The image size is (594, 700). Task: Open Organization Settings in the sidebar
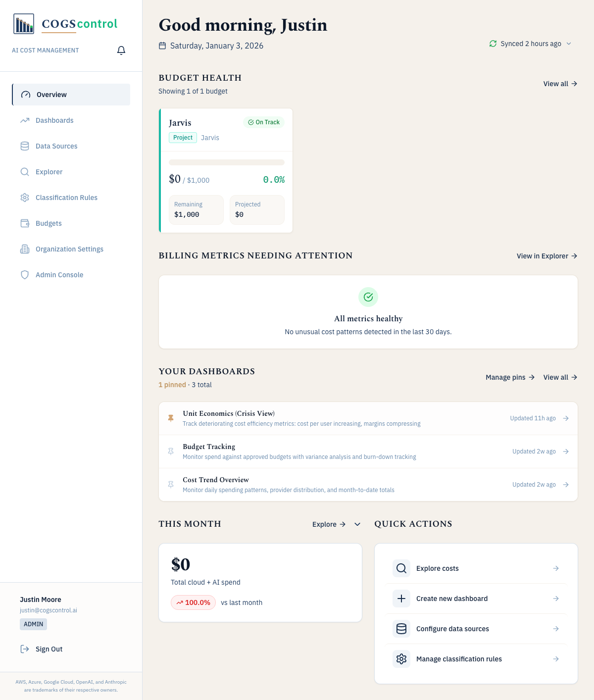click(x=69, y=249)
